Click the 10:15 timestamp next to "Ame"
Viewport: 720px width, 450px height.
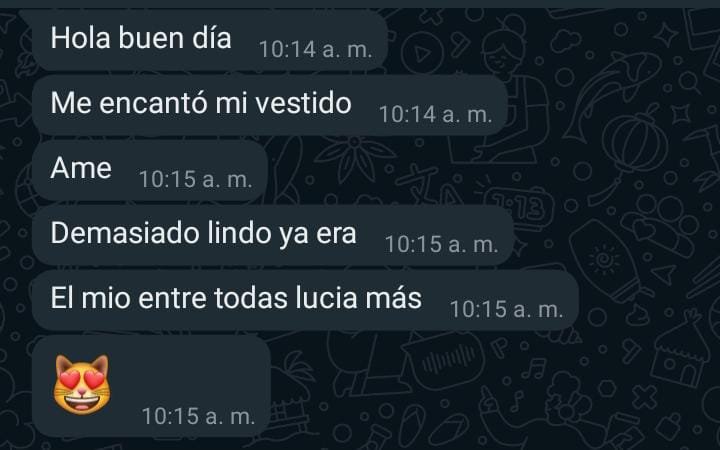pos(196,179)
